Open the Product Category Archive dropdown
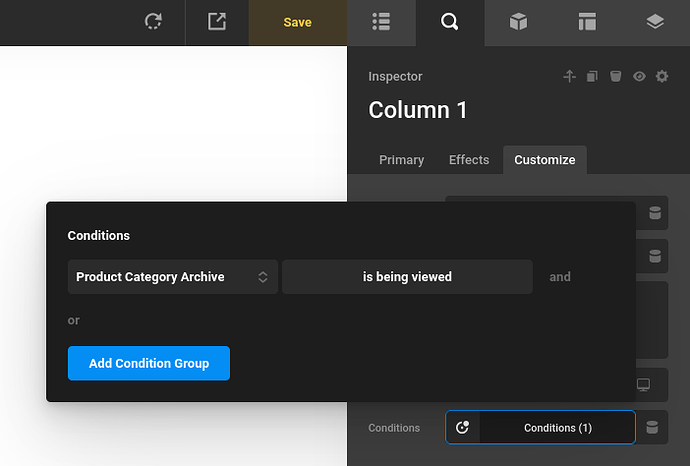The image size is (690, 466). click(x=173, y=277)
